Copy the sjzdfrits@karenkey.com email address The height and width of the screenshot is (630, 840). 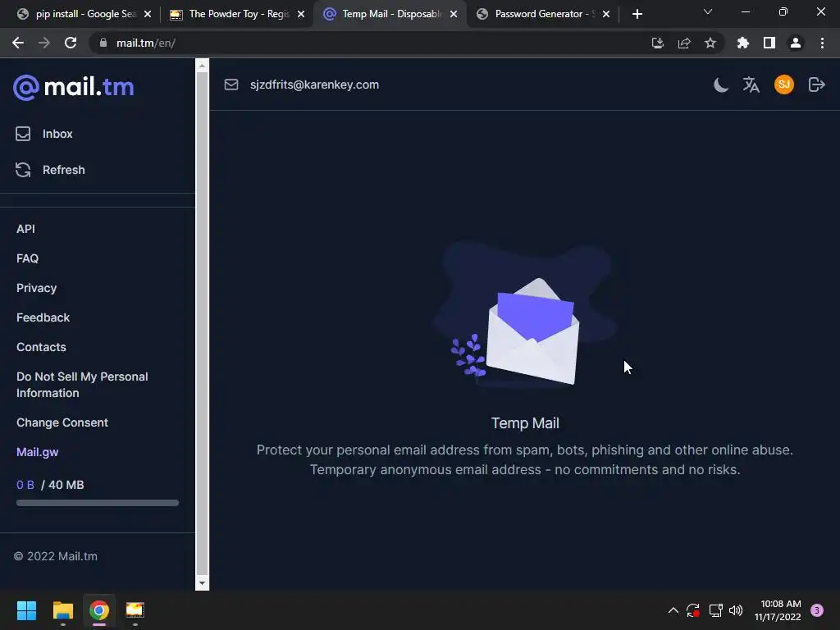(x=314, y=84)
